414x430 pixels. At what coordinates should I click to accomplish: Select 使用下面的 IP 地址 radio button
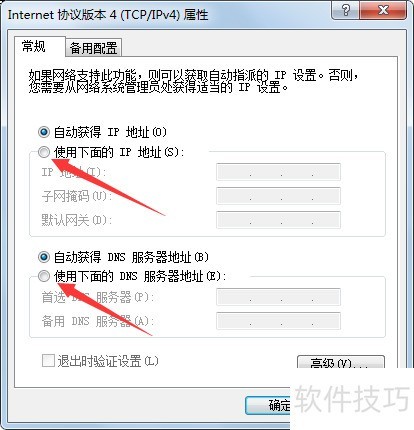(44, 152)
